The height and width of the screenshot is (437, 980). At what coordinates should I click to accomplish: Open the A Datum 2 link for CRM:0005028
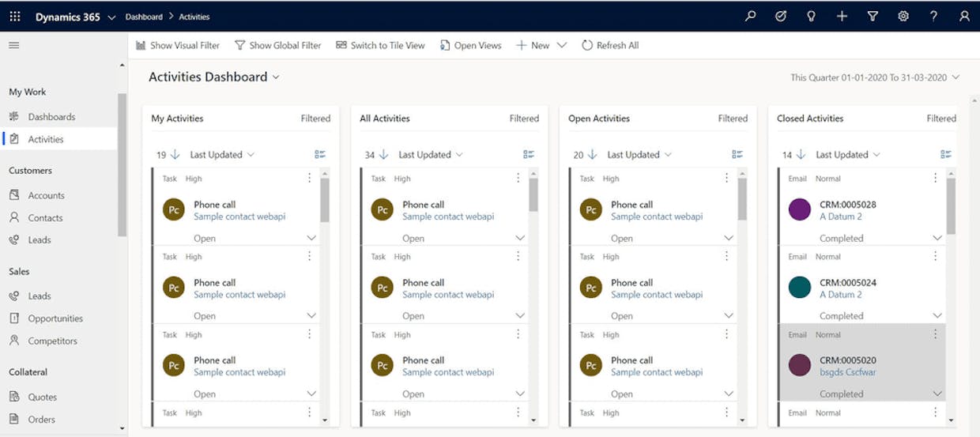[x=841, y=217]
